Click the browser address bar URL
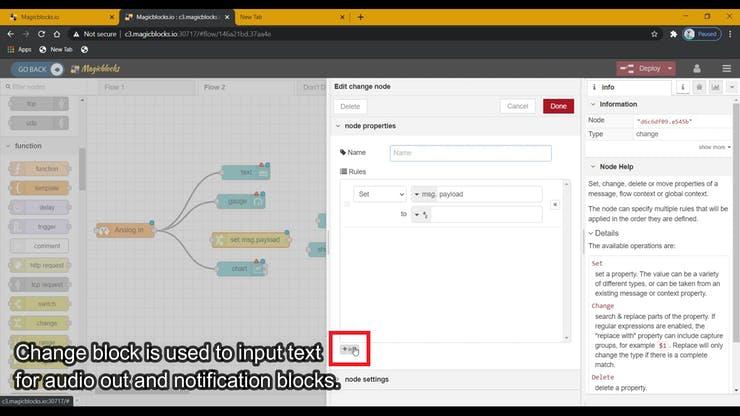Viewport: 740px width, 416px height. tap(198, 34)
